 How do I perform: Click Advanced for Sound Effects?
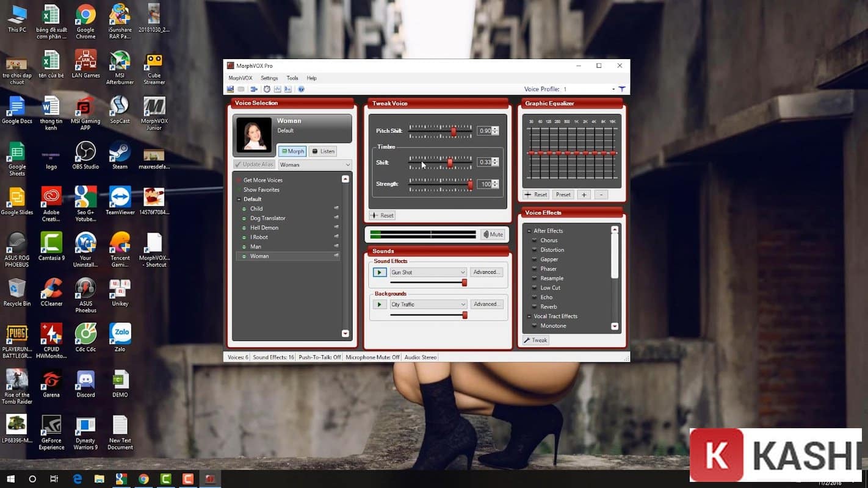tap(486, 272)
